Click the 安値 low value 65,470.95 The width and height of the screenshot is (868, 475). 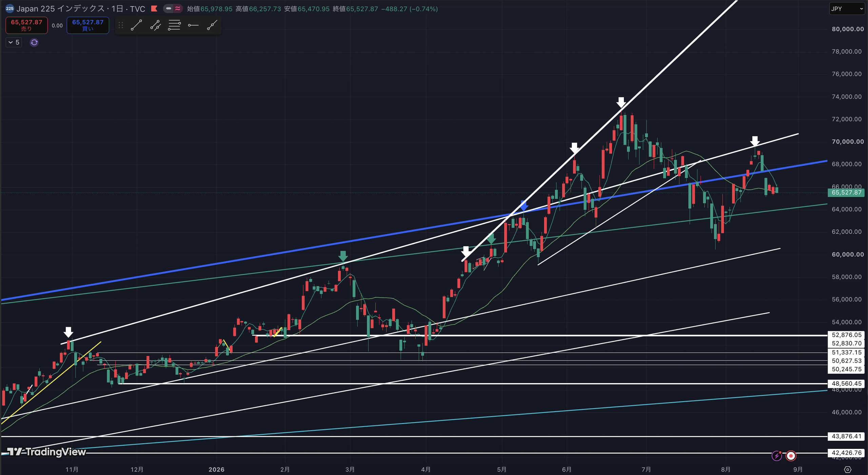314,9
